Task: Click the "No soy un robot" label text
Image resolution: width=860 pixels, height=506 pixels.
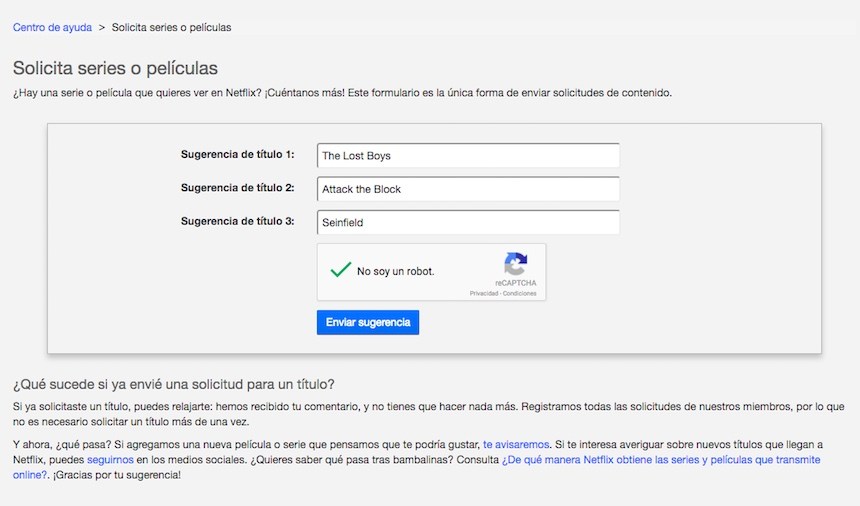Action: tap(396, 272)
